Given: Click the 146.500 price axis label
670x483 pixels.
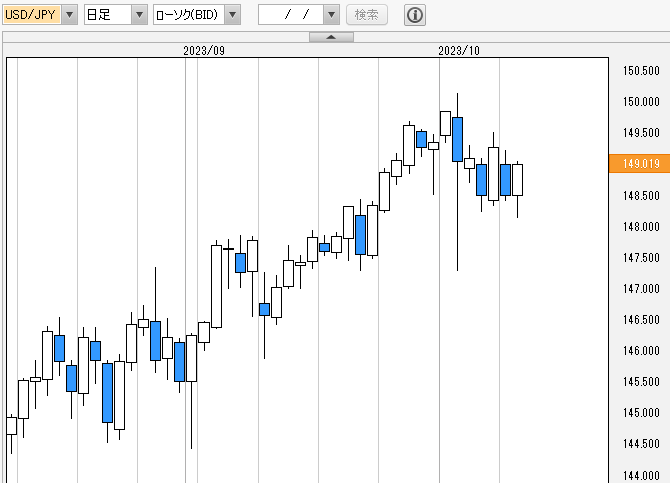Looking at the screenshot, I should click(x=641, y=320).
